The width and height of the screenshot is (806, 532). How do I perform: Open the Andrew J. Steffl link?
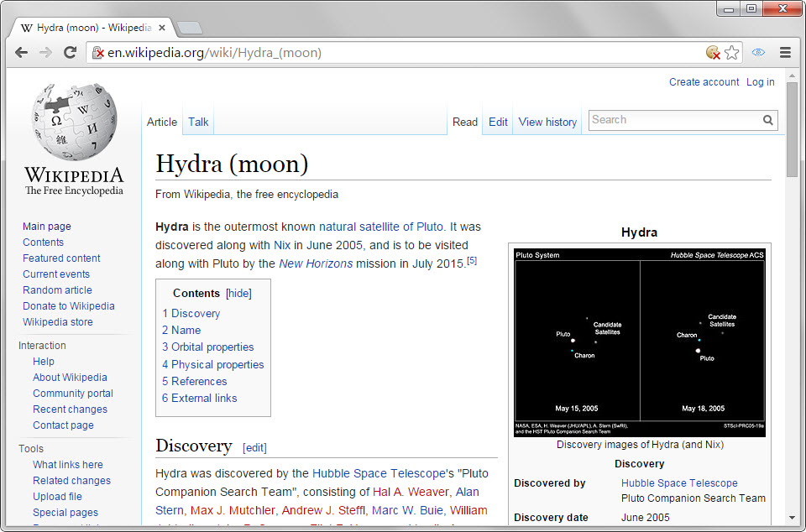(323, 510)
